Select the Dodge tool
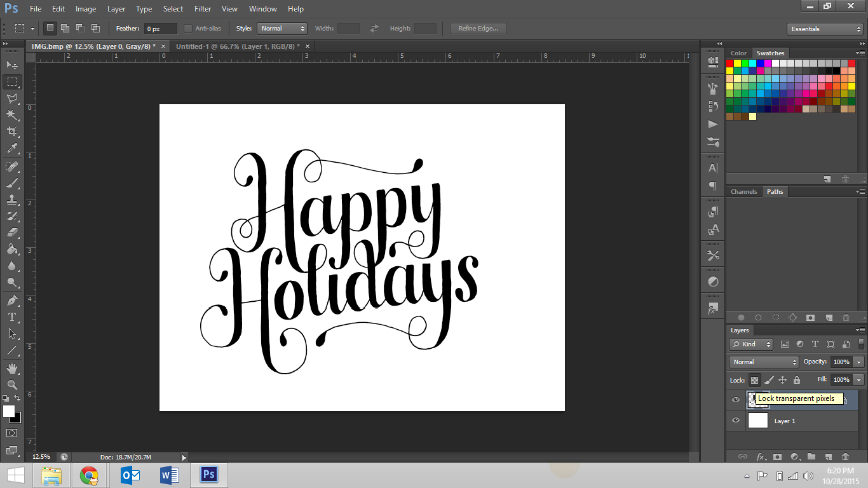Viewport: 868px width, 488px height. click(x=12, y=282)
